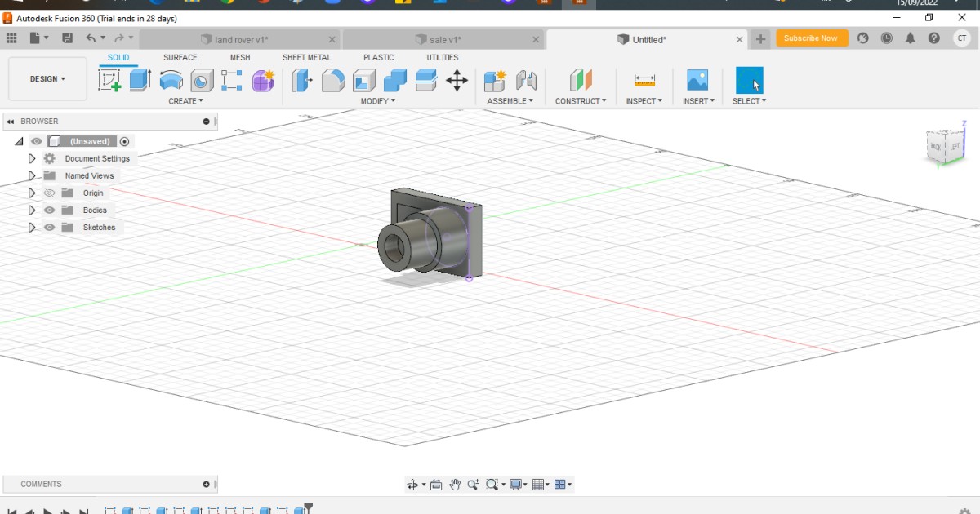
Task: Click the Subscribe Now button
Action: 811,38
